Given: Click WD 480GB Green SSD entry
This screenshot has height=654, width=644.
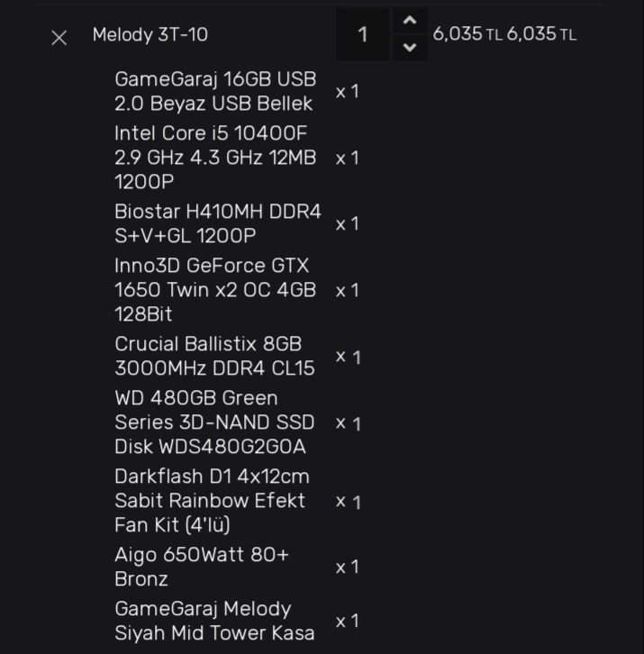Looking at the screenshot, I should 214,422.
